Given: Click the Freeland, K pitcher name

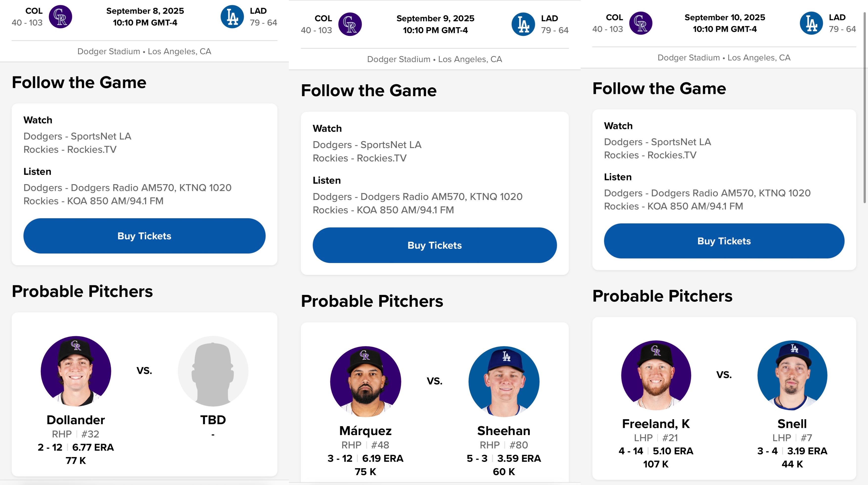Looking at the screenshot, I should pyautogui.click(x=656, y=424).
